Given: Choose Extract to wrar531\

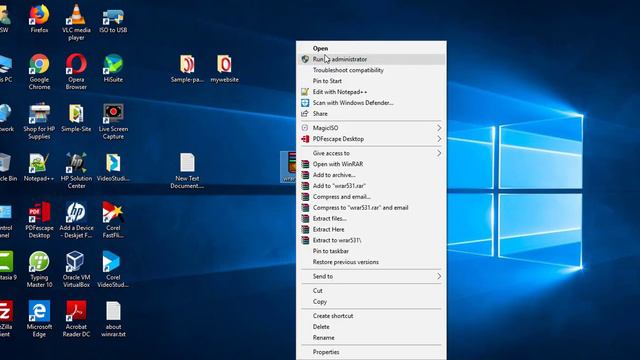Looking at the screenshot, I should click(371, 240).
